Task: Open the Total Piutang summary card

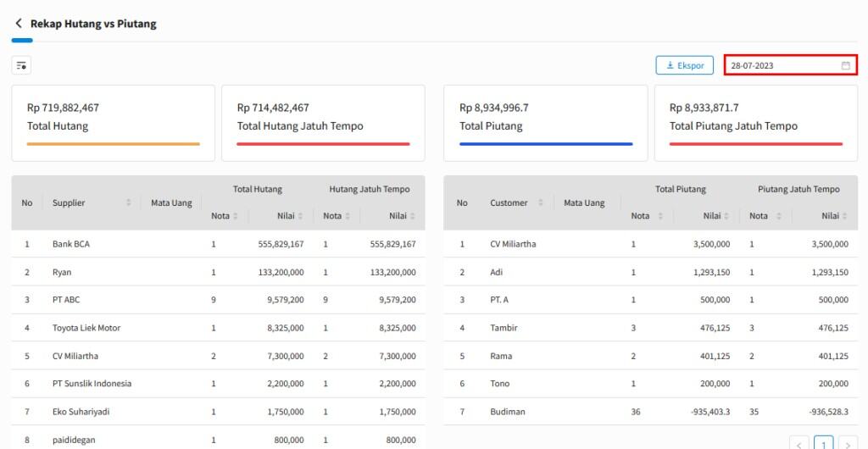Action: (x=546, y=124)
